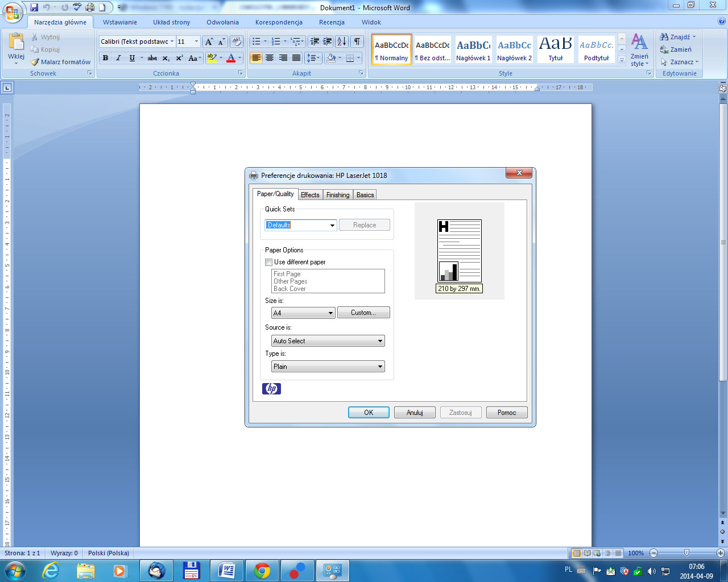Click Malarz formatów format painter
Screen dimensions: 728x582
60,62
